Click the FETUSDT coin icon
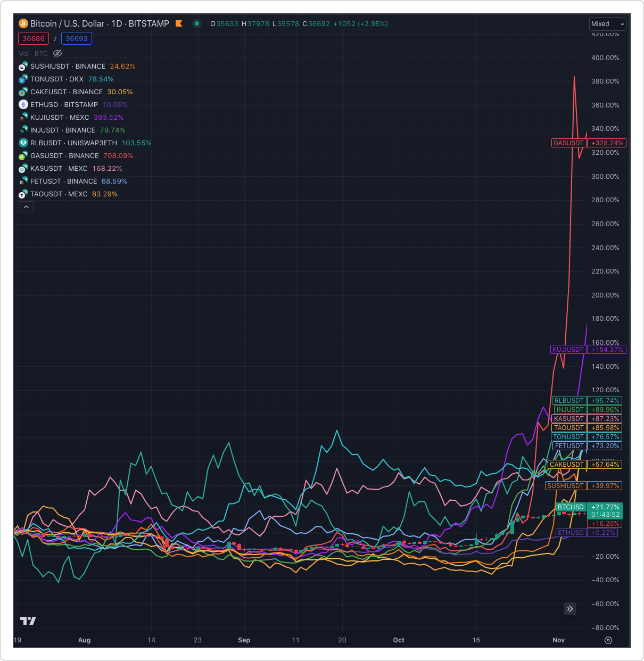The image size is (644, 661). [23, 181]
